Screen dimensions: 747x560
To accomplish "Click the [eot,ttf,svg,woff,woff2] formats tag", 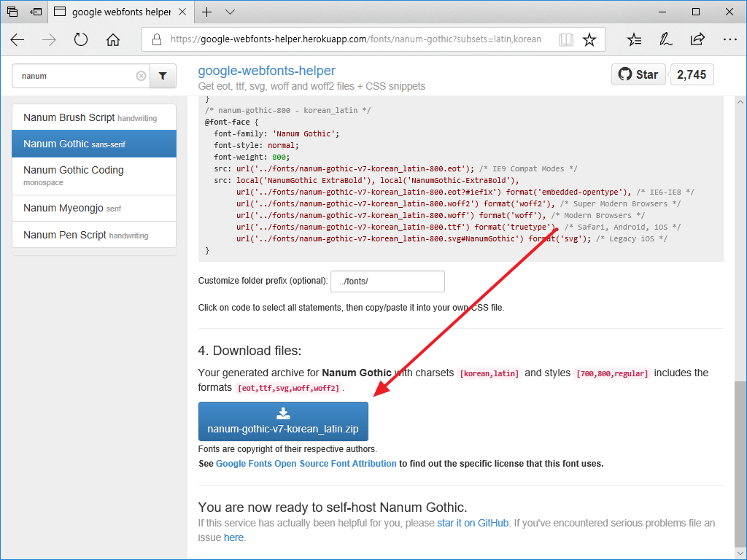I will 288,388.
